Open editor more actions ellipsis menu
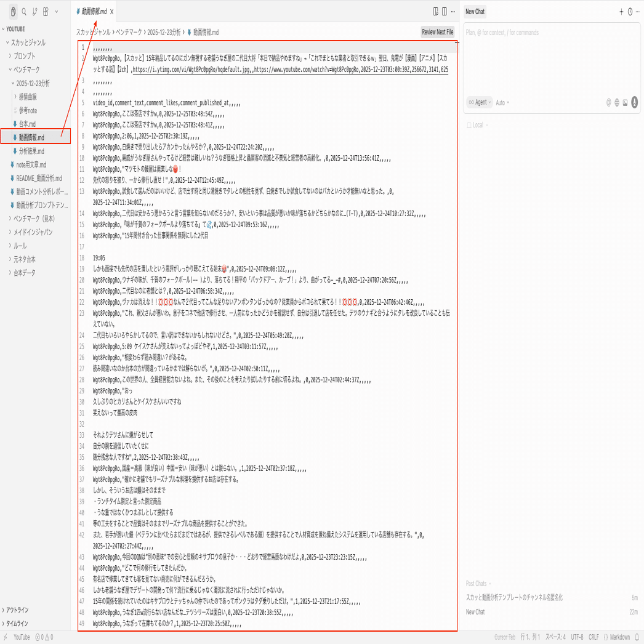This screenshot has height=644, width=644. tap(453, 12)
